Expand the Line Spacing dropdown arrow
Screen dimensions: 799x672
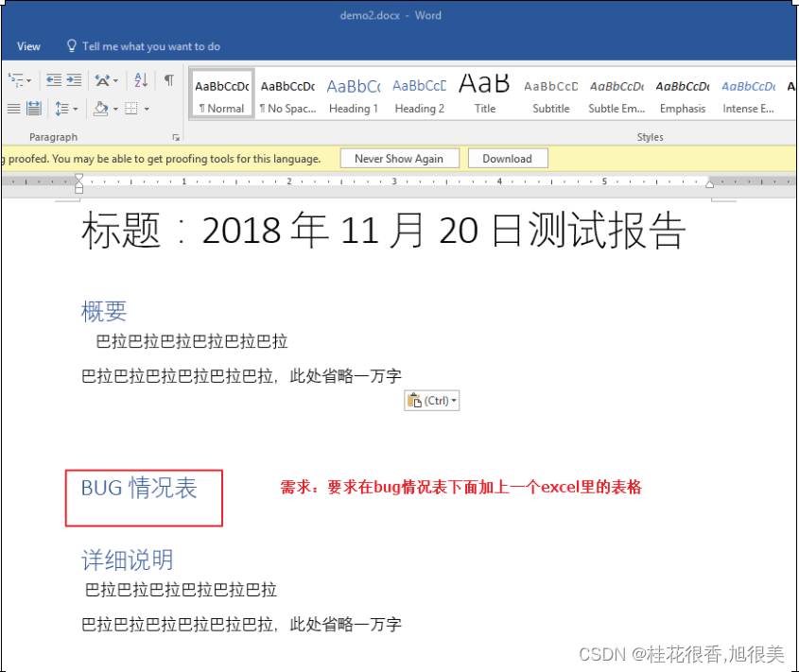pos(76,109)
